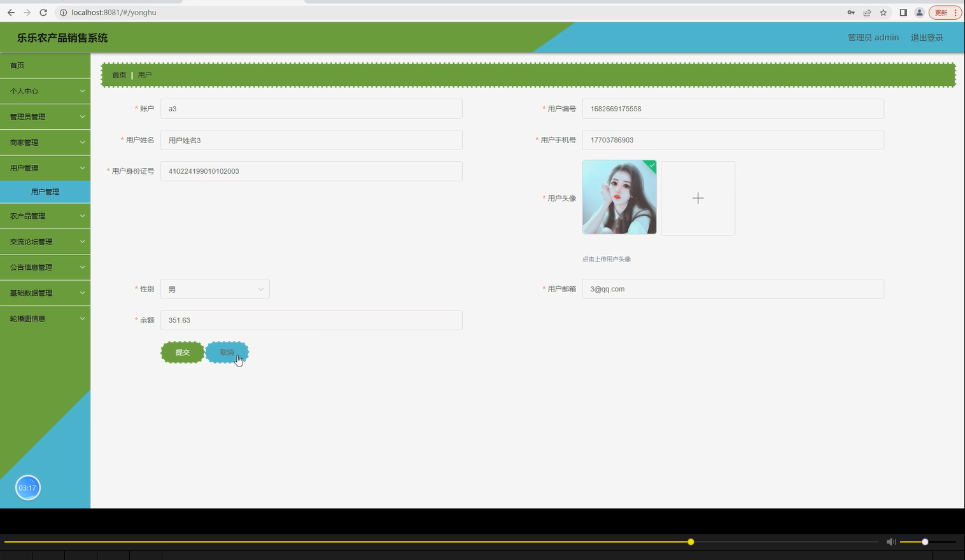Reload the page with refresh icon
The width and height of the screenshot is (965, 560).
(x=43, y=12)
